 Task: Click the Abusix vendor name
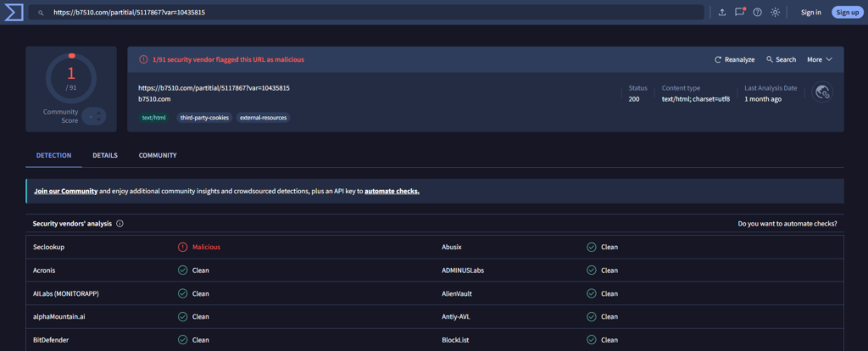pos(453,247)
